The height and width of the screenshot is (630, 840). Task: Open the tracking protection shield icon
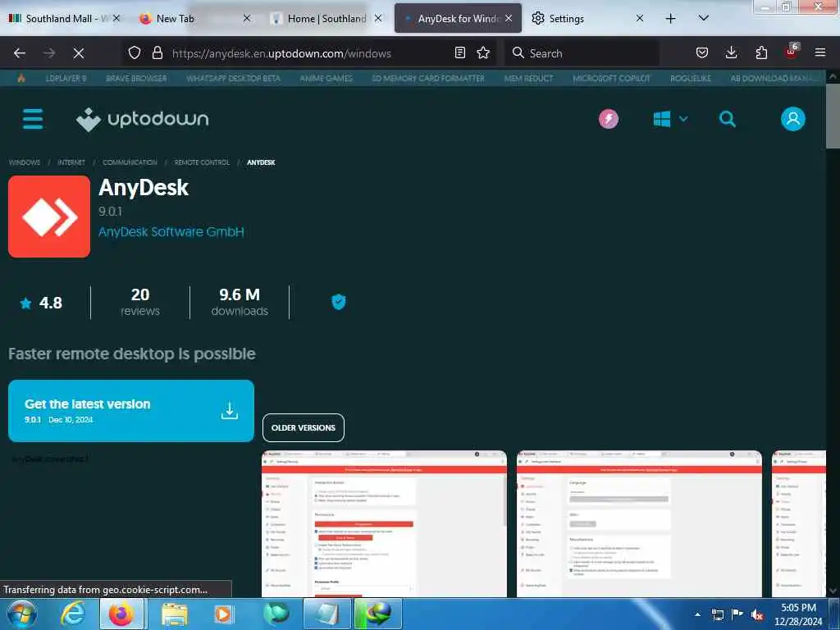(135, 52)
